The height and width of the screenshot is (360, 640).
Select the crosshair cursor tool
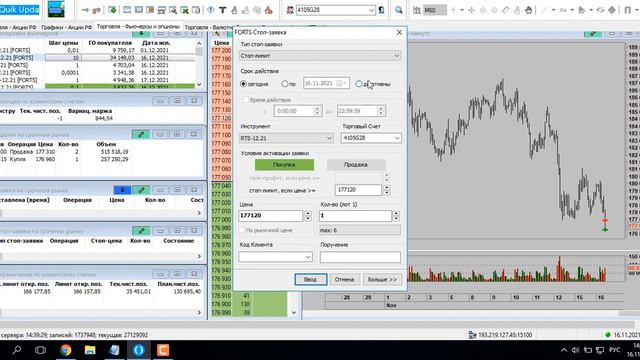(x=453, y=10)
